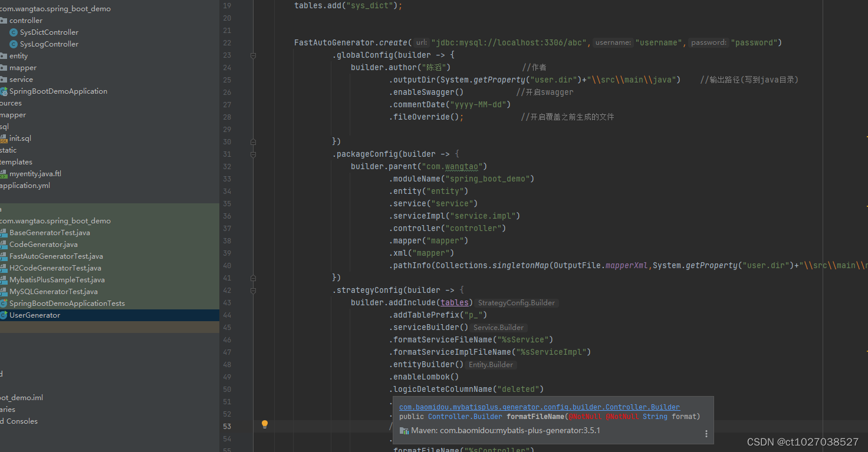
Task: Click the lightbulb intention icon on line 53
Action: pyautogui.click(x=264, y=424)
